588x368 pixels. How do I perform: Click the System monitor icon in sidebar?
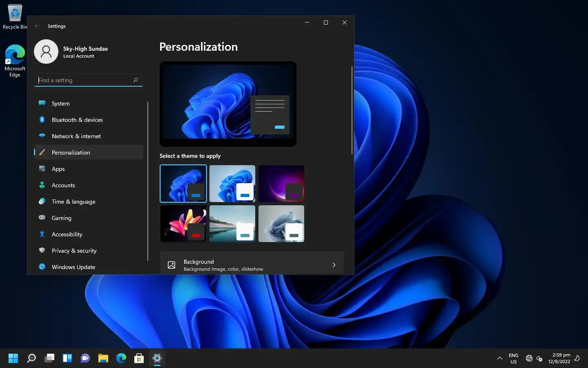tap(42, 103)
